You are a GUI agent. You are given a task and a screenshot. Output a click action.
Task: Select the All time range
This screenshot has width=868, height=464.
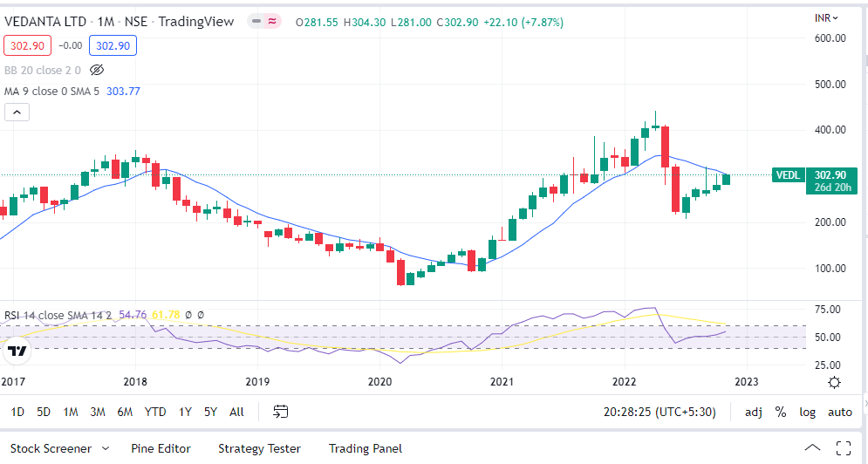236,412
